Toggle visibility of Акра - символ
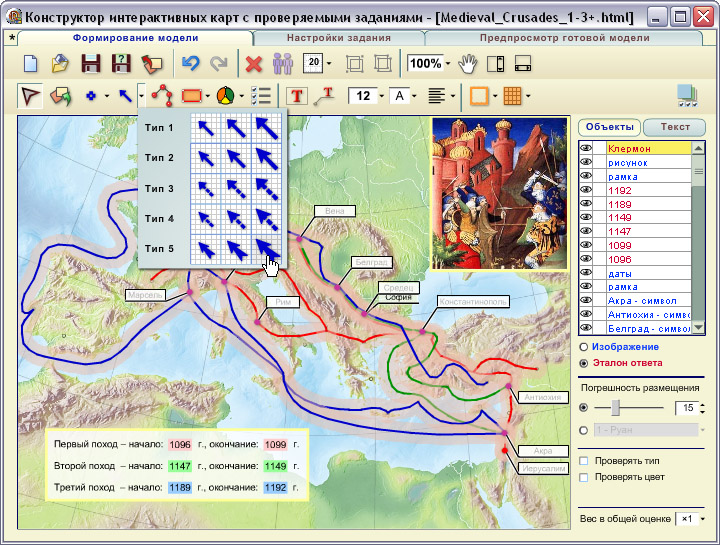Viewport: 720px width, 545px height. coord(585,300)
